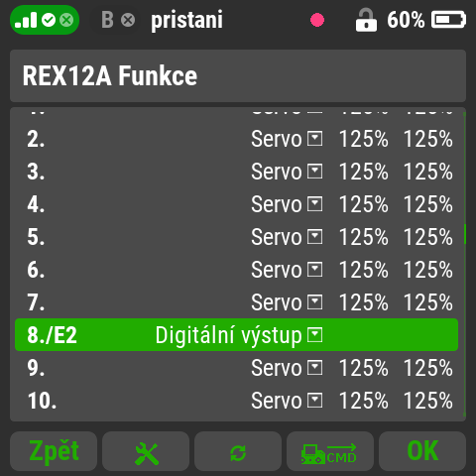Image resolution: width=476 pixels, height=476 pixels.
Task: Open the Digitální výstup dropdown on row 8./E2
Action: [x=239, y=335]
